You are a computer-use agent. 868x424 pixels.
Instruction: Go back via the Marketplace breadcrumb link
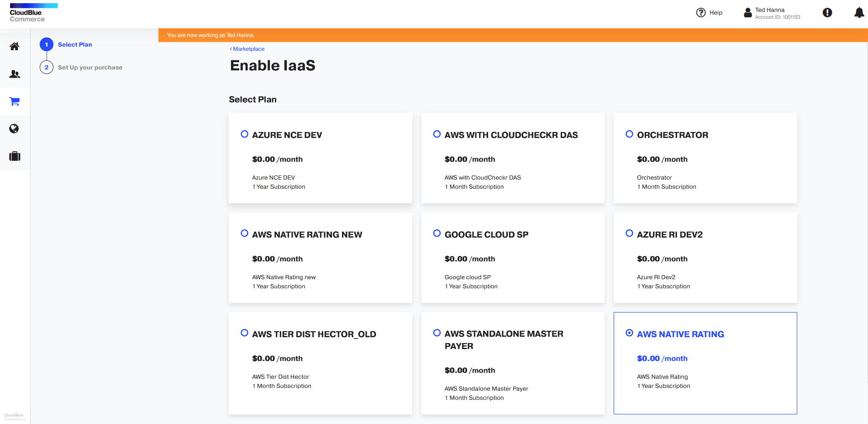click(x=247, y=49)
